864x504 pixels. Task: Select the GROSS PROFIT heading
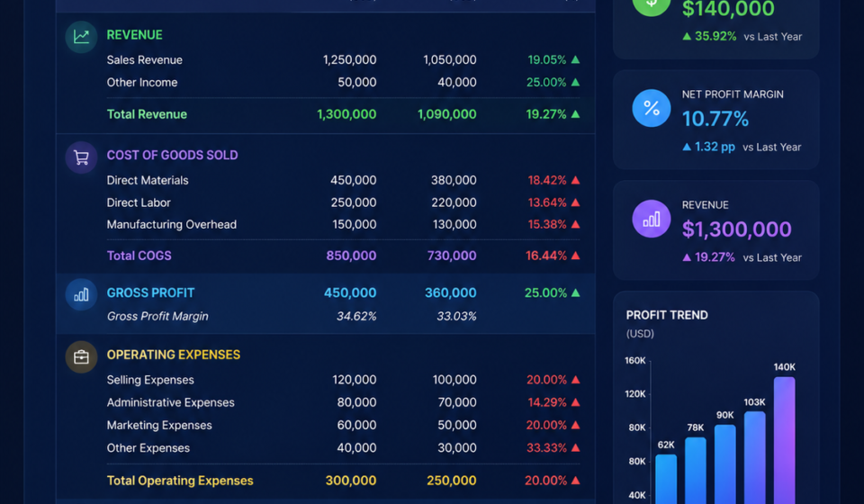point(150,293)
